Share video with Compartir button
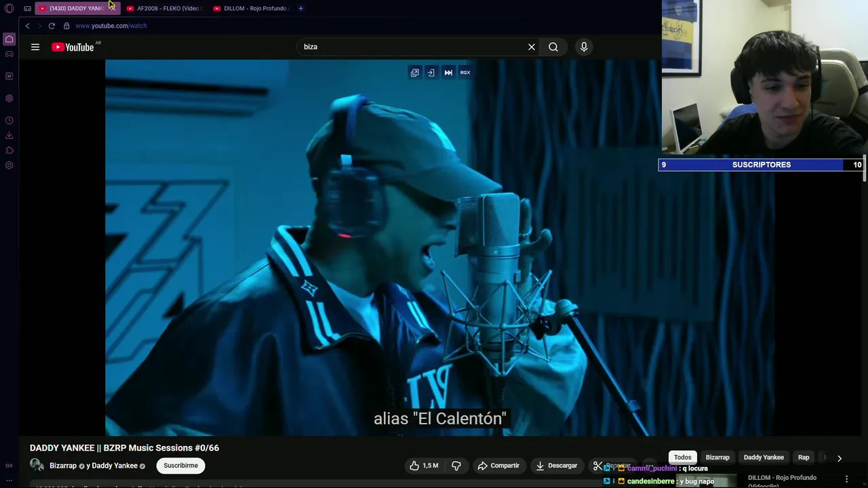Viewport: 868px width, 488px height. [x=498, y=466]
